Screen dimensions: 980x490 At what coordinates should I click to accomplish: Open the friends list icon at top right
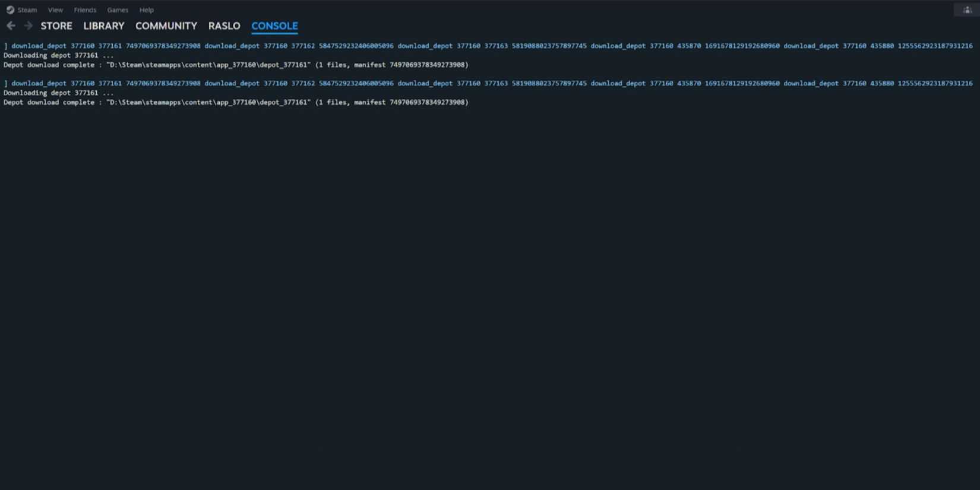[967, 10]
